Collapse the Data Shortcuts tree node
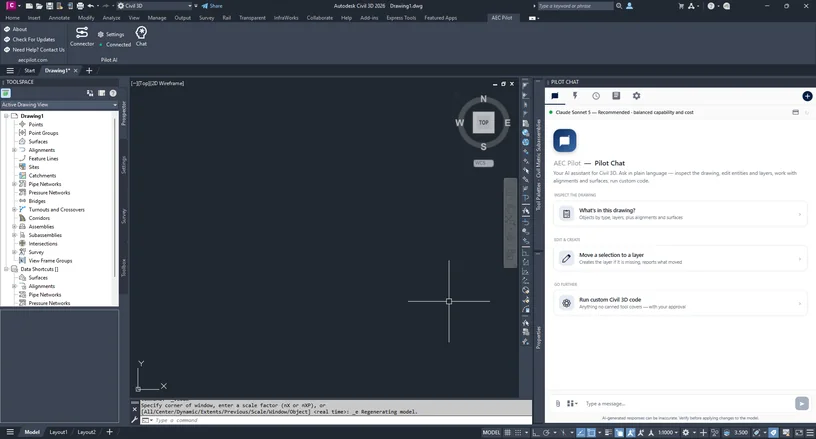The height and width of the screenshot is (439, 816). click(x=6, y=269)
